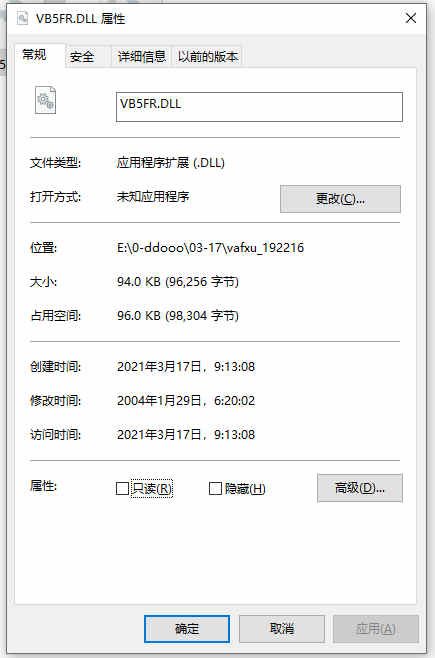The width and height of the screenshot is (435, 658).
Task: Click the 2004年1月29日 modified time
Action: [x=186, y=401]
